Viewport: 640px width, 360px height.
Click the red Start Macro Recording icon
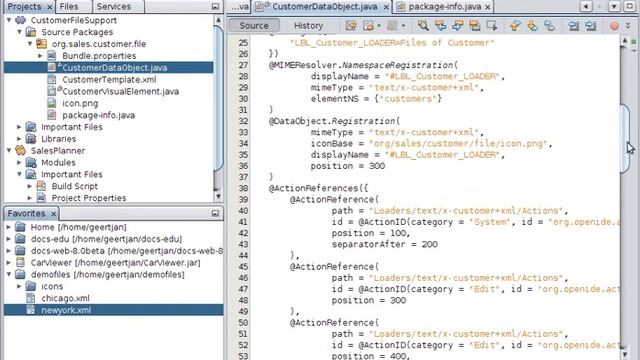tap(614, 26)
